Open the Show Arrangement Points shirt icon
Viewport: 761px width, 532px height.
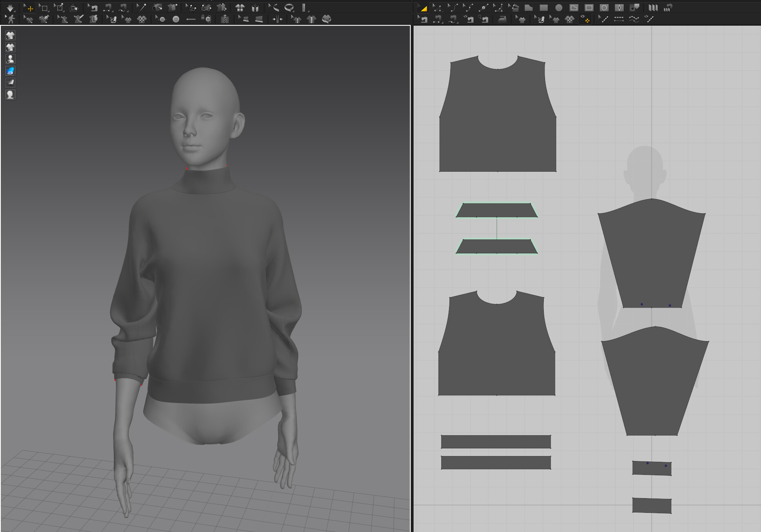[240, 8]
